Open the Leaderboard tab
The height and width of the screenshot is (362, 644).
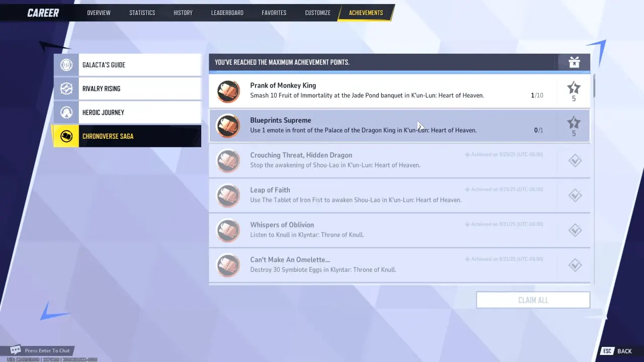227,13
